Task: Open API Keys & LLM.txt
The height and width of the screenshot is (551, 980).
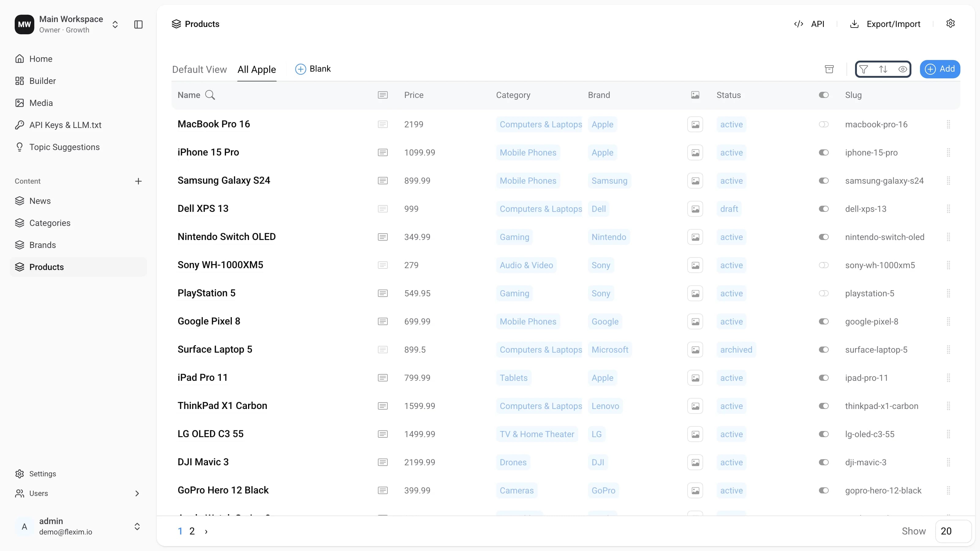Action: [78, 125]
